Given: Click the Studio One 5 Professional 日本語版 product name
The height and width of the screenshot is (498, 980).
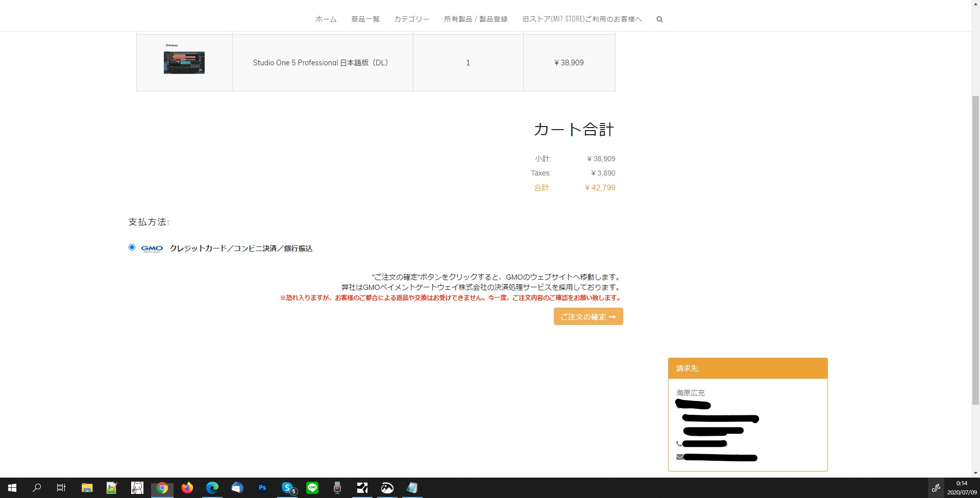Looking at the screenshot, I should (x=321, y=63).
